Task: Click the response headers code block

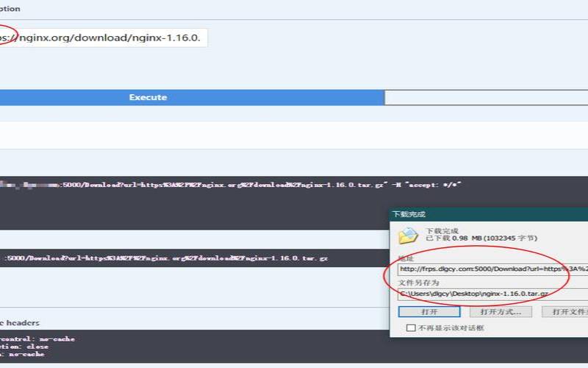Action: (x=191, y=346)
